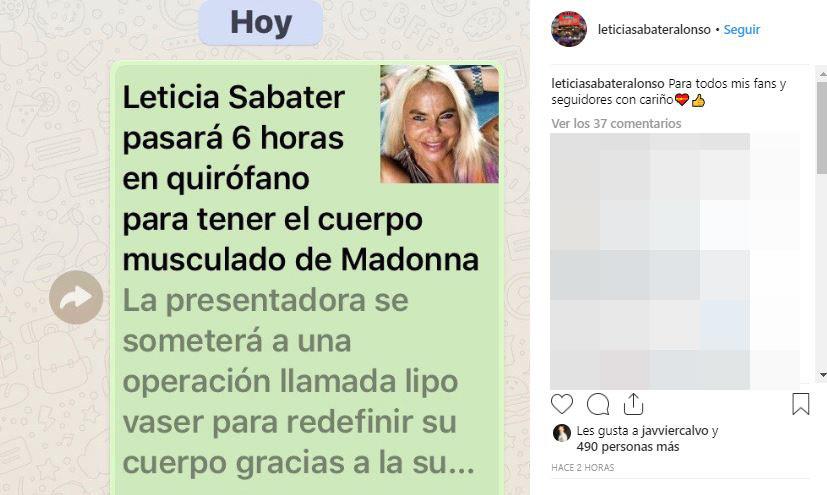The width and height of the screenshot is (827, 495).
Task: Click the WhatsApp forward arrow icon
Action: 76,297
